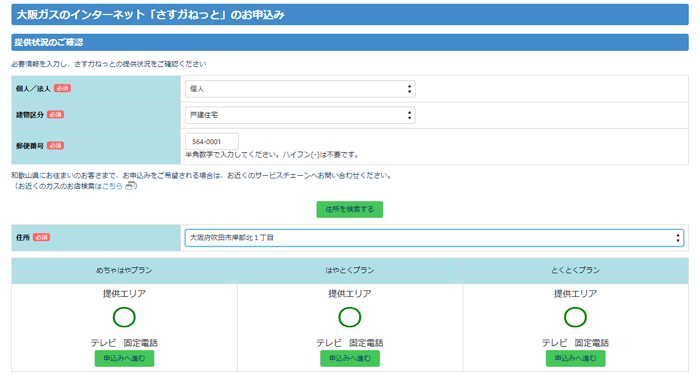
Task: Click the 住所を検索する button
Action: coord(350,209)
